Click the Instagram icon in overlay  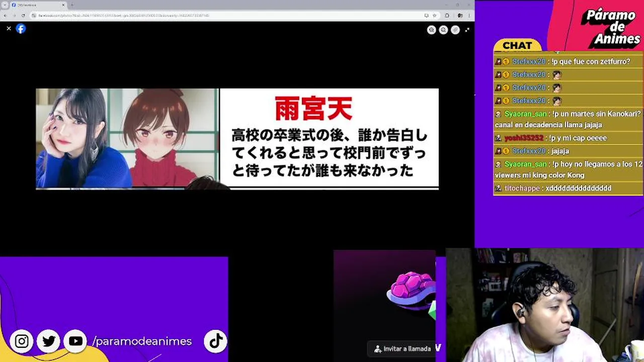[x=22, y=341]
